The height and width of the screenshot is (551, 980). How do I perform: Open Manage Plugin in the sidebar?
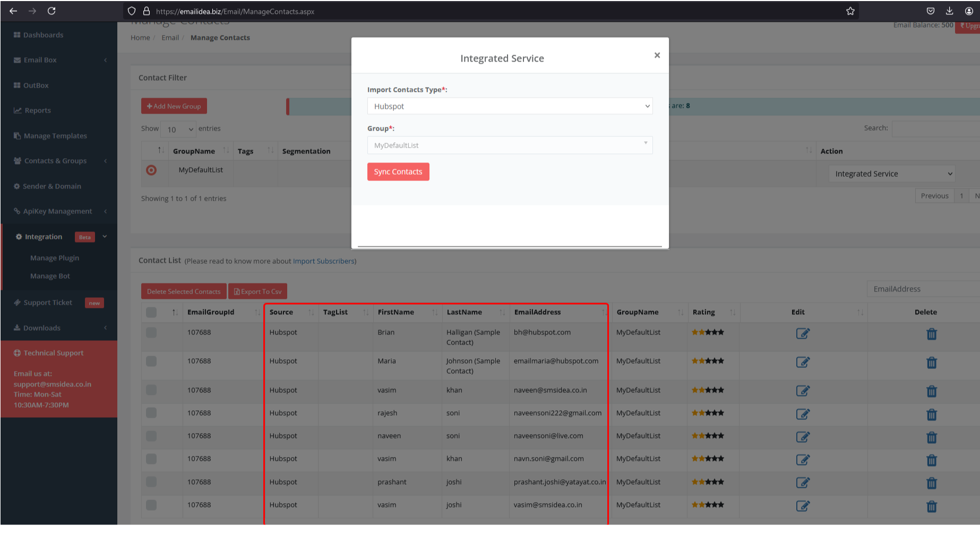55,258
